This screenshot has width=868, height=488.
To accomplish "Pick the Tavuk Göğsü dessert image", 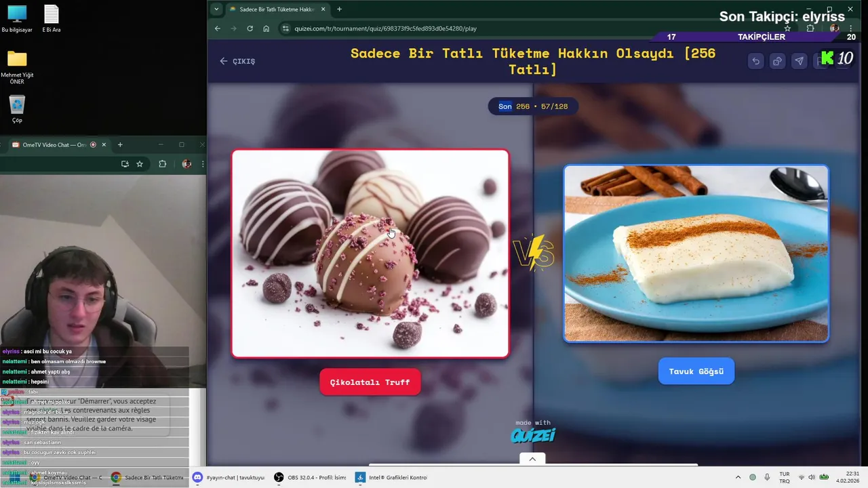I will (696, 253).
